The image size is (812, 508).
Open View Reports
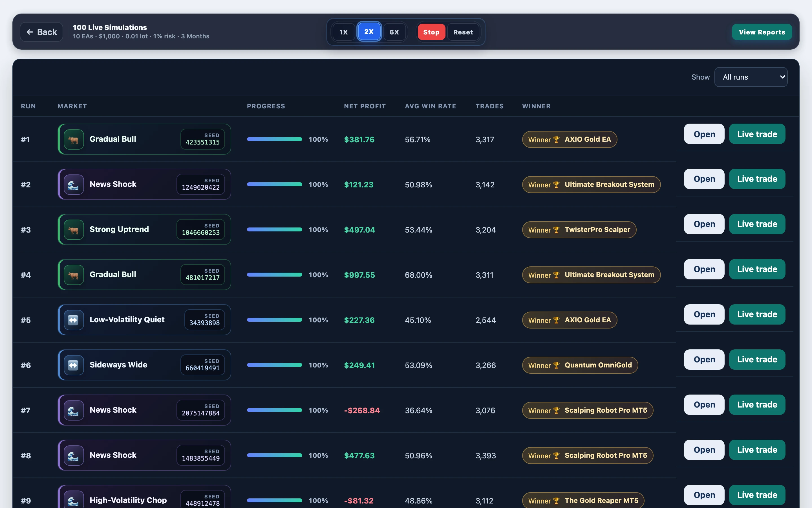pos(762,32)
